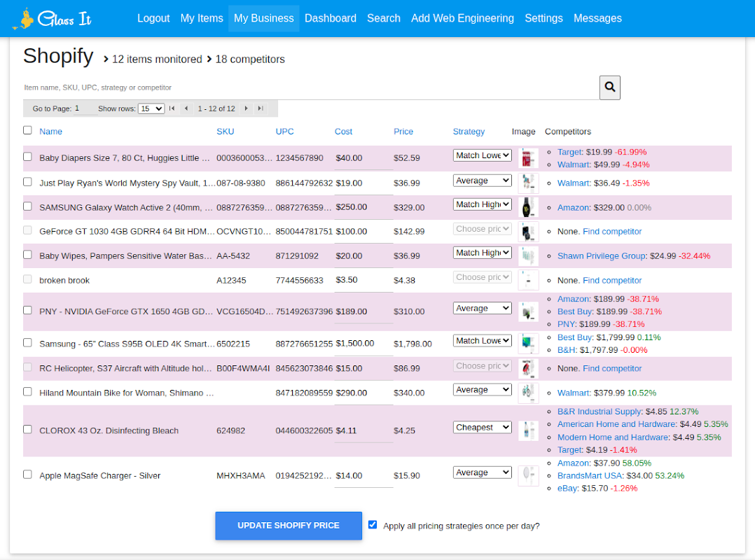Click the Glass It genie logo
755x560 pixels.
click(x=52, y=19)
